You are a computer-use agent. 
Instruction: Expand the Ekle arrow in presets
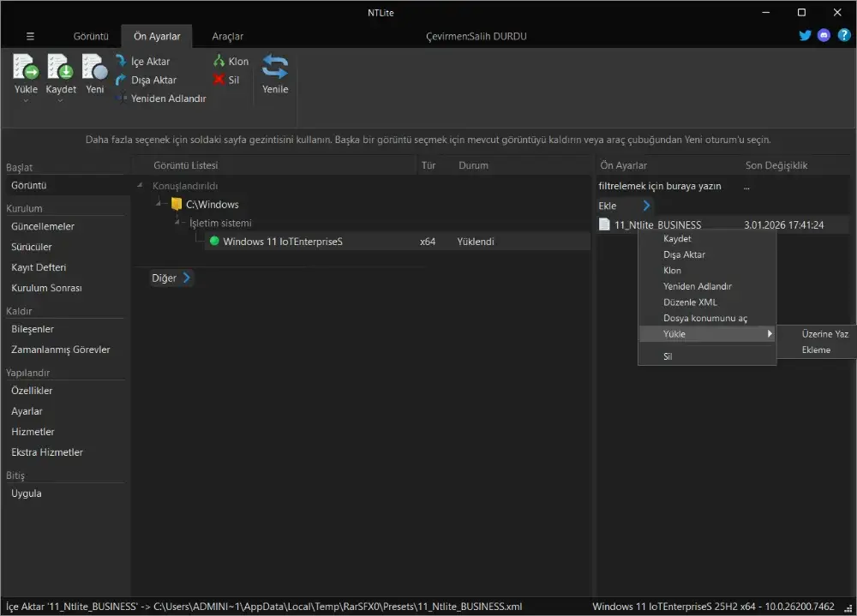click(x=646, y=206)
